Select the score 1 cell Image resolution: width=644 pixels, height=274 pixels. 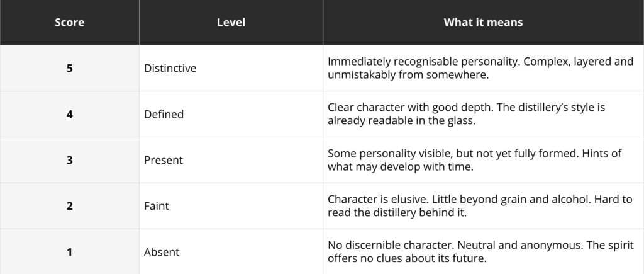click(x=69, y=251)
